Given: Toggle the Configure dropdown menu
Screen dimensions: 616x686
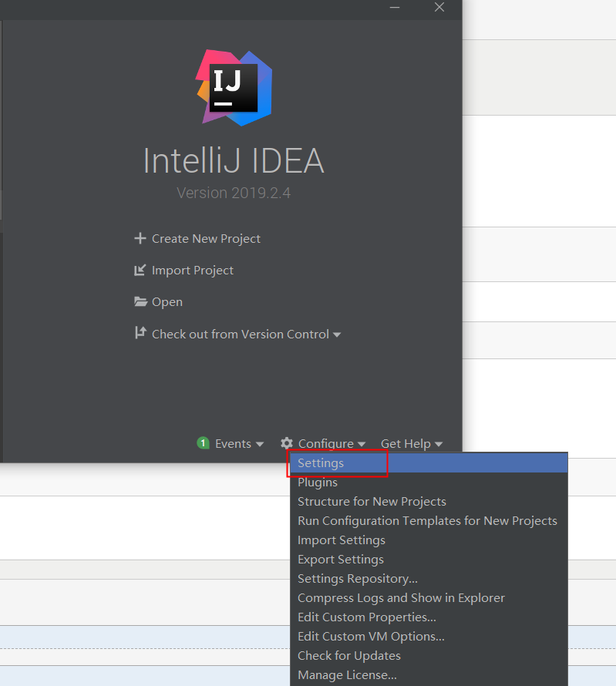Looking at the screenshot, I should (332, 444).
